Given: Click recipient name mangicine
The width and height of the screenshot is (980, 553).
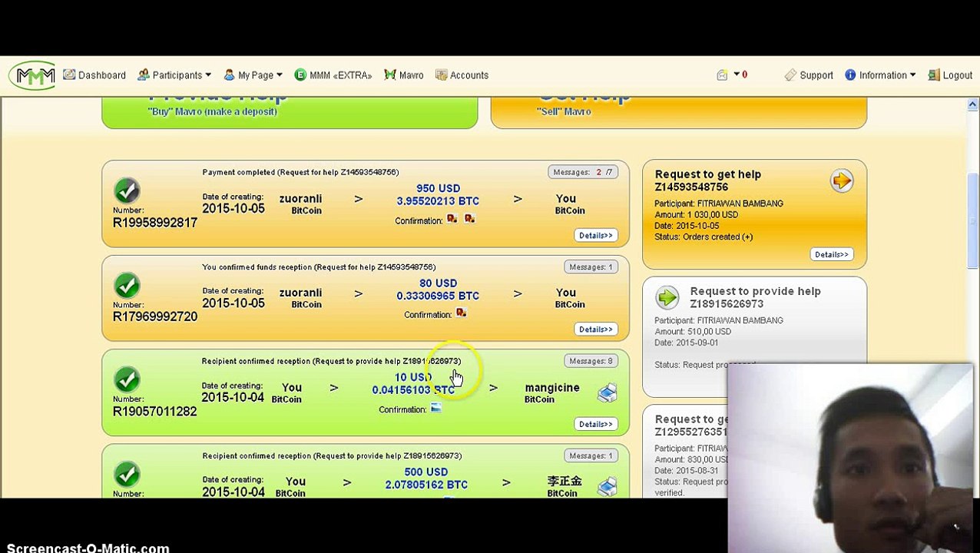Looking at the screenshot, I should coord(552,388).
